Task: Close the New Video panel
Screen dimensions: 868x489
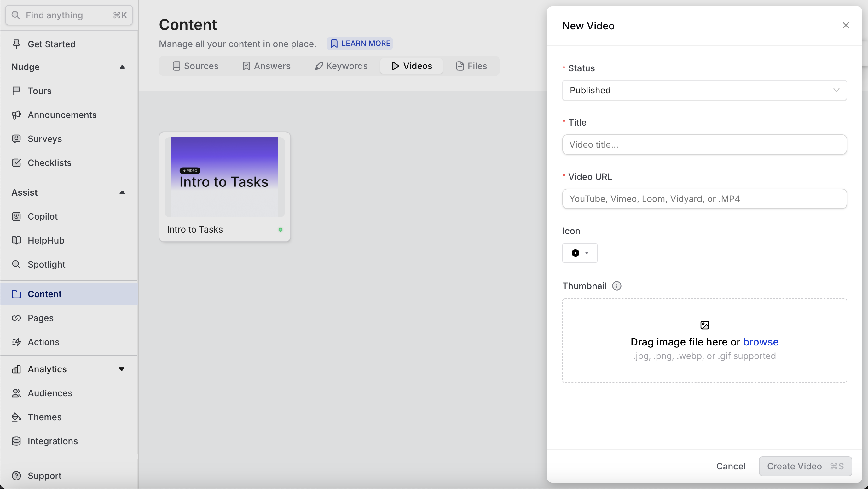Action: tap(845, 25)
